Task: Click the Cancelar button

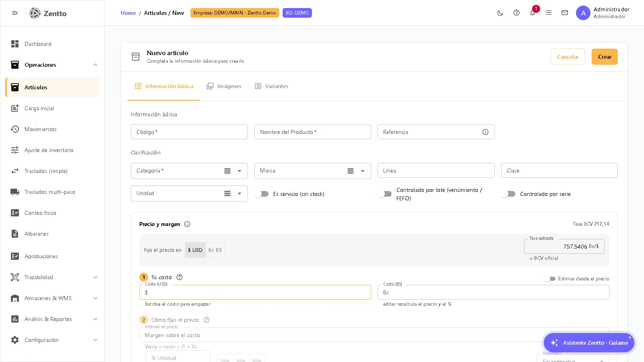Action: click(x=568, y=57)
